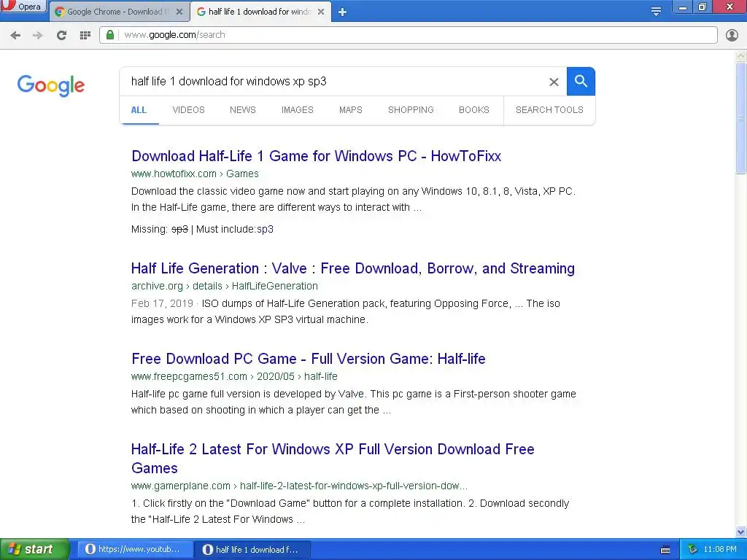Switch to youtube taskbar window
Image resolution: width=747 pixels, height=560 pixels.
[136, 550]
